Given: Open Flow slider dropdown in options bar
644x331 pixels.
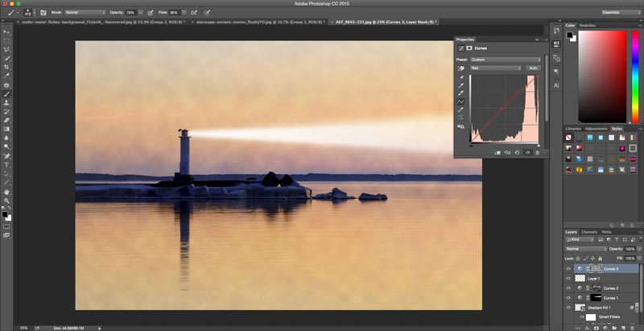Looking at the screenshot, I should click(184, 13).
